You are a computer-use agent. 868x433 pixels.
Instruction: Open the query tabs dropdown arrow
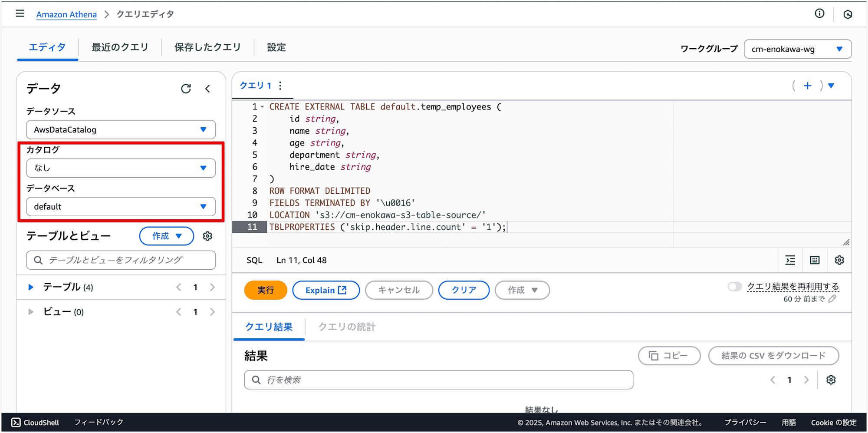click(x=831, y=86)
